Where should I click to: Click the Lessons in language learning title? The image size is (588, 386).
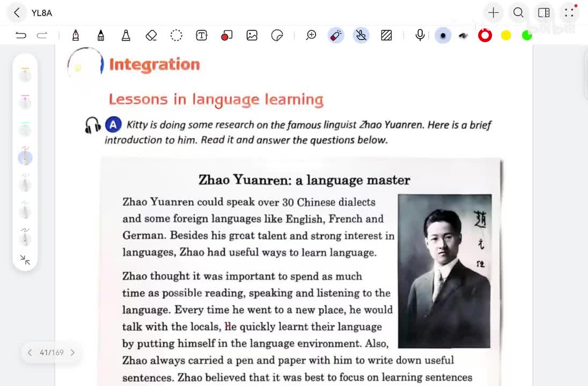click(x=216, y=100)
